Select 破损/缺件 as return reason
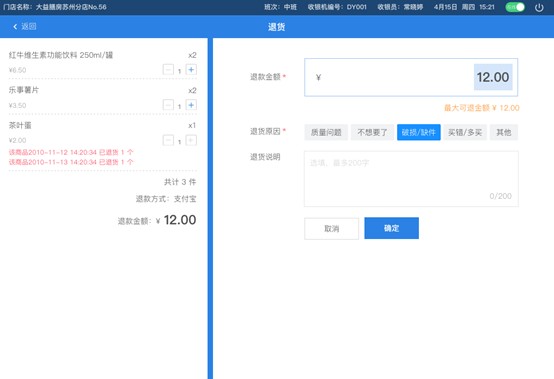Image resolution: width=554 pixels, height=379 pixels. coord(419,132)
